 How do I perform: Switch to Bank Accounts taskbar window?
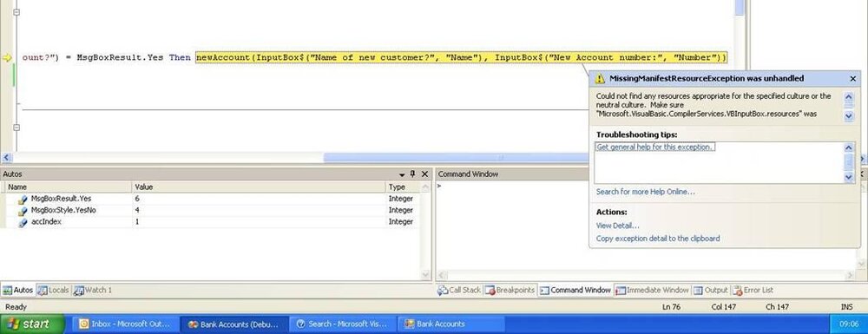point(451,324)
